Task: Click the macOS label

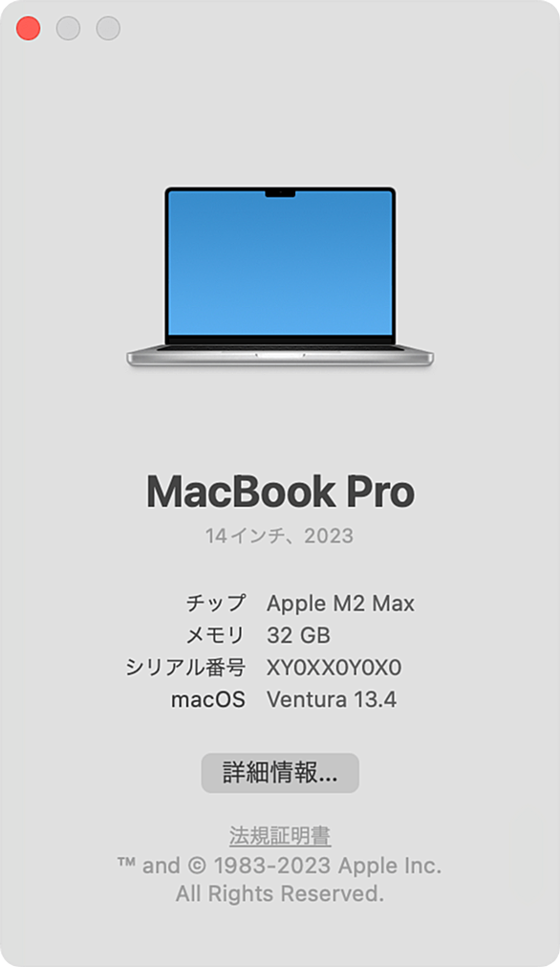Action: click(208, 699)
